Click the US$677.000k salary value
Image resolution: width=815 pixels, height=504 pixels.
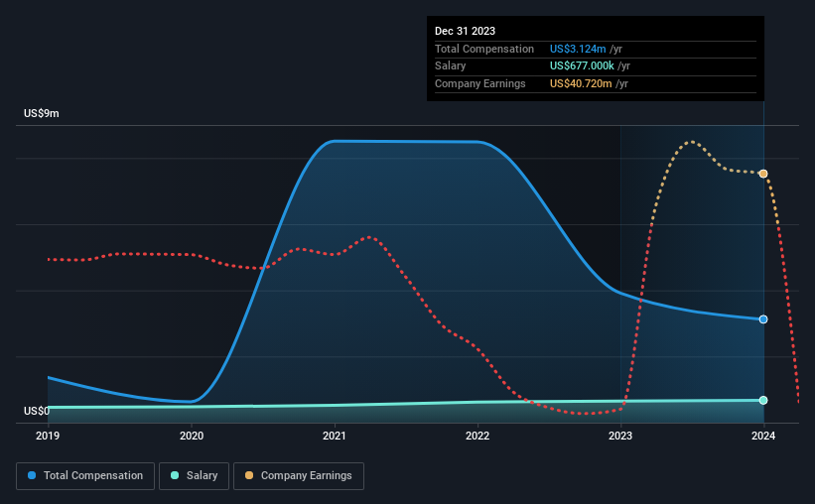coord(582,66)
